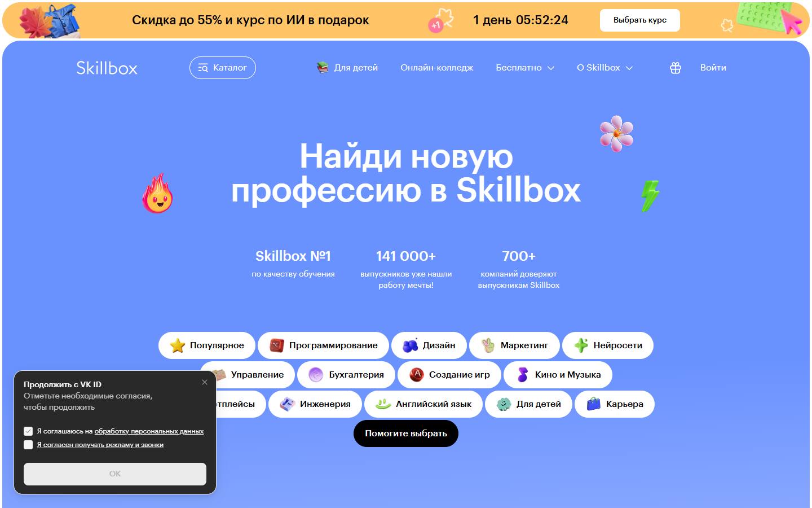Click the Skillbox №1 statistic text
This screenshot has height=508, width=812.
pyautogui.click(x=293, y=256)
